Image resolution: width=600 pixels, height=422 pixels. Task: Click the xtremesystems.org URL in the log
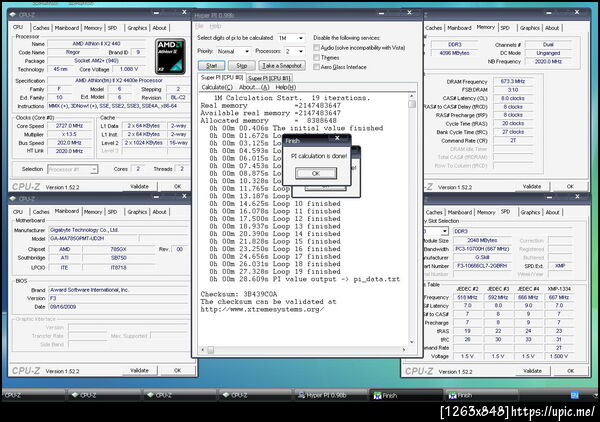click(262, 310)
